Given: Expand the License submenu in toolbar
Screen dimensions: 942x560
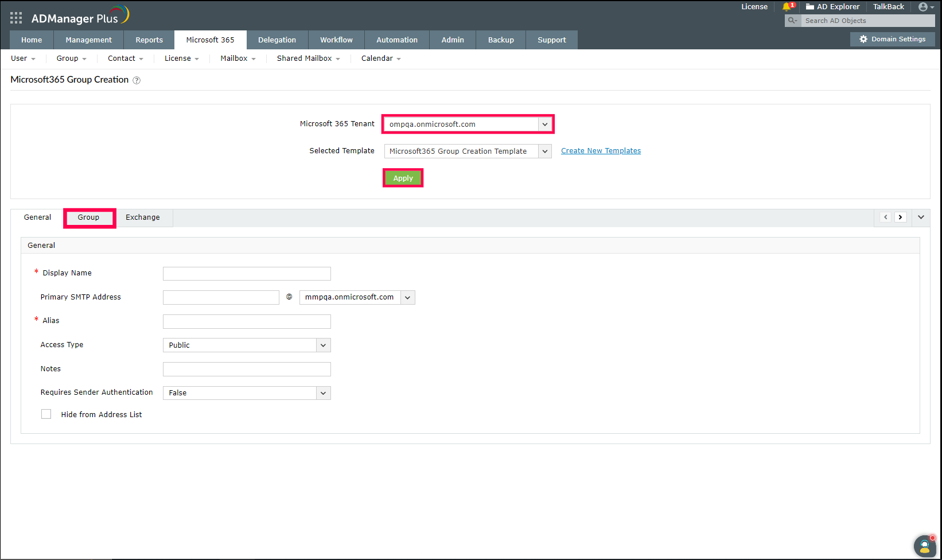Looking at the screenshot, I should coord(182,59).
